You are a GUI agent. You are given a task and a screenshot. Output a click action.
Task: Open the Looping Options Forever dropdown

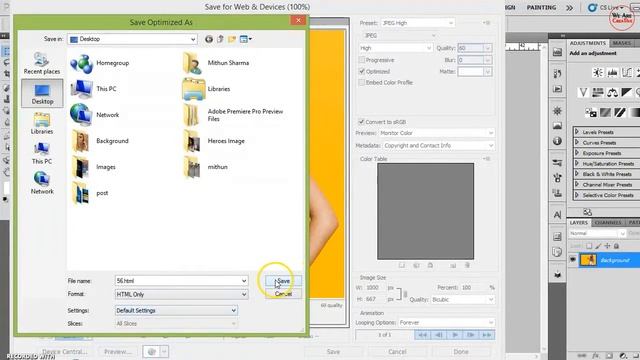(447, 322)
